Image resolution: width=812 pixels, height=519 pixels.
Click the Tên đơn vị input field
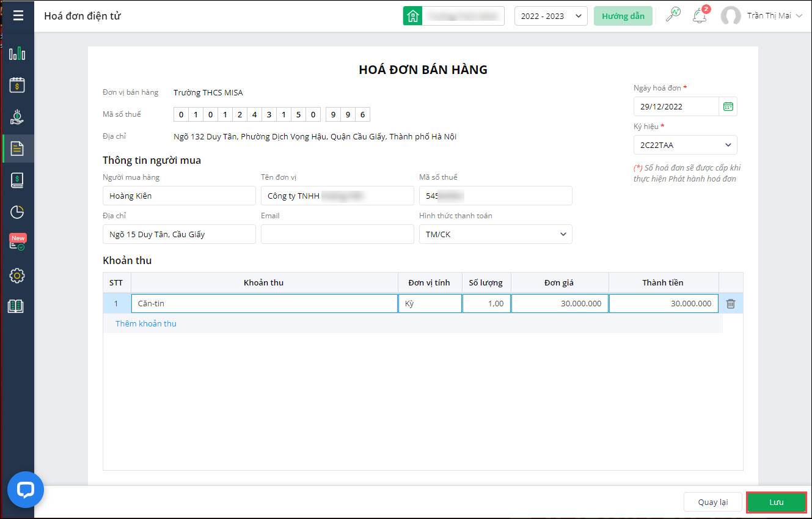click(x=337, y=196)
